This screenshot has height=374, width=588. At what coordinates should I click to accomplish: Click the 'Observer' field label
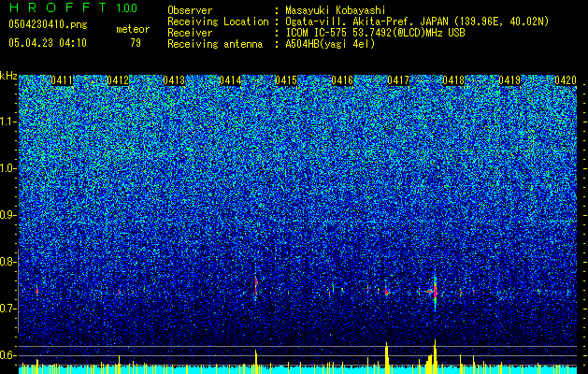(190, 10)
